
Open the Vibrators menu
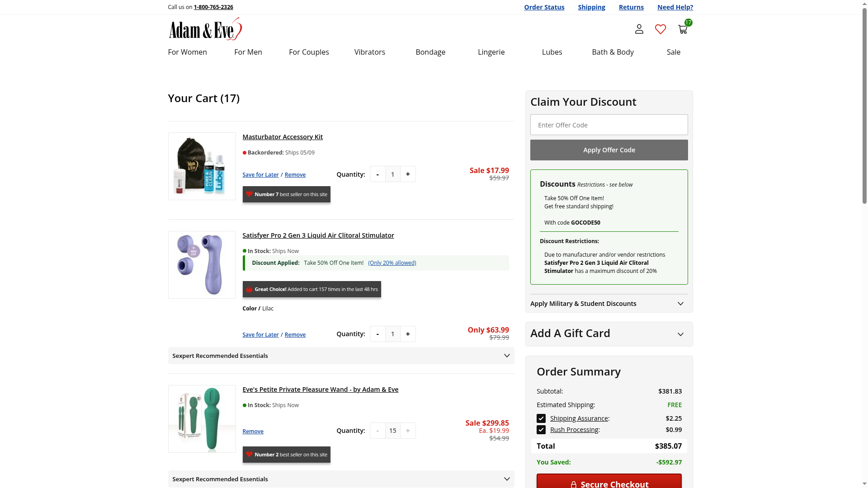[369, 52]
